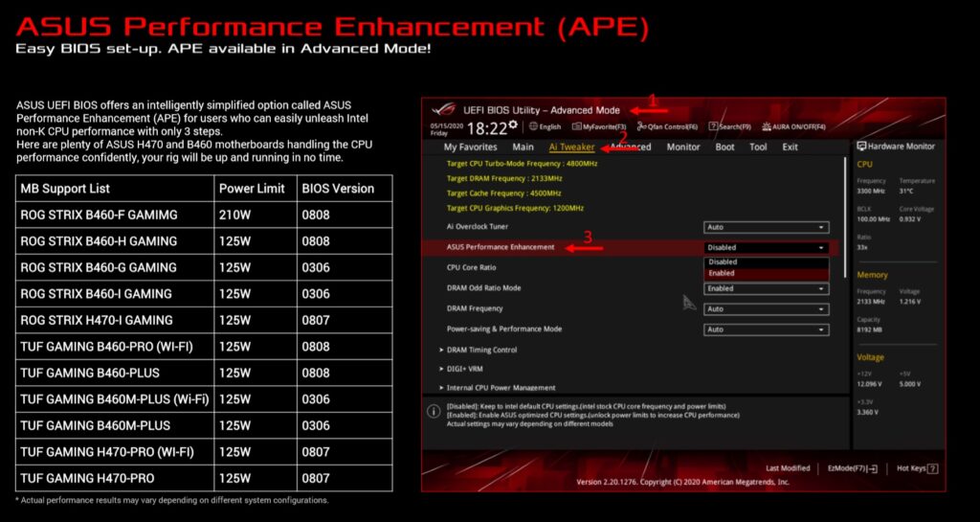Click TUF GAMING B460M-PLUS (Wi-Fi) cell
The width and height of the screenshot is (980, 522).
(x=115, y=399)
